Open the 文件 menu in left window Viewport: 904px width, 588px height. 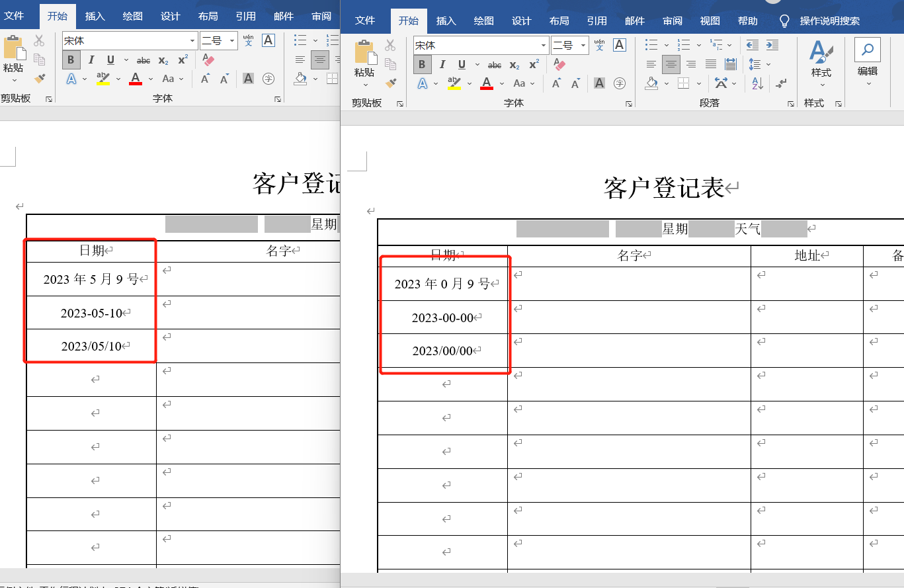pos(14,17)
